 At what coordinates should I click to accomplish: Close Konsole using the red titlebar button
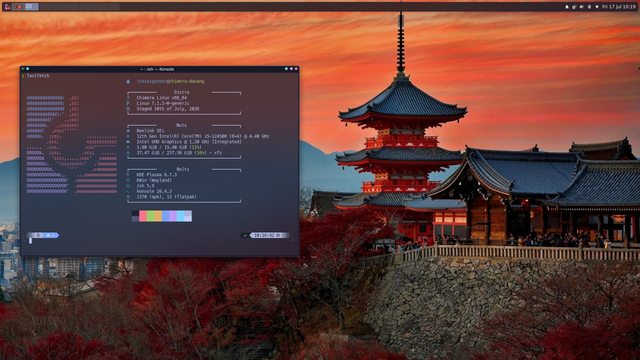click(296, 69)
